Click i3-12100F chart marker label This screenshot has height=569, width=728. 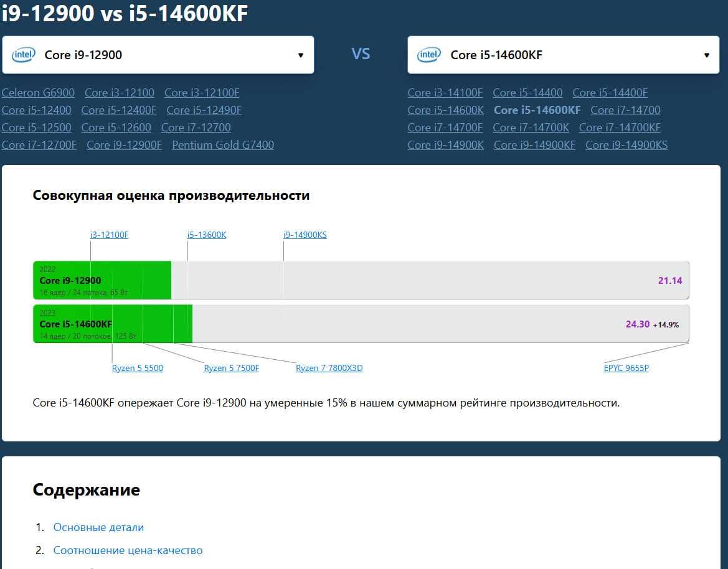pyautogui.click(x=109, y=234)
